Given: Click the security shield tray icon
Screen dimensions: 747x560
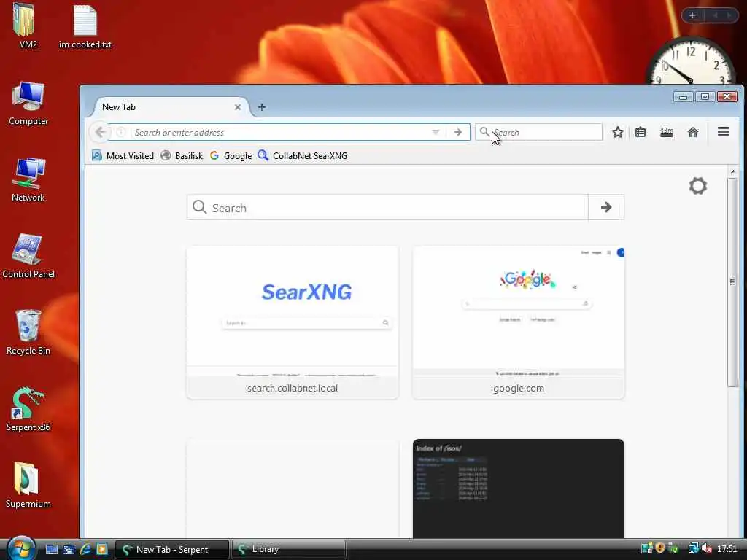Looking at the screenshot, I should [x=659, y=548].
